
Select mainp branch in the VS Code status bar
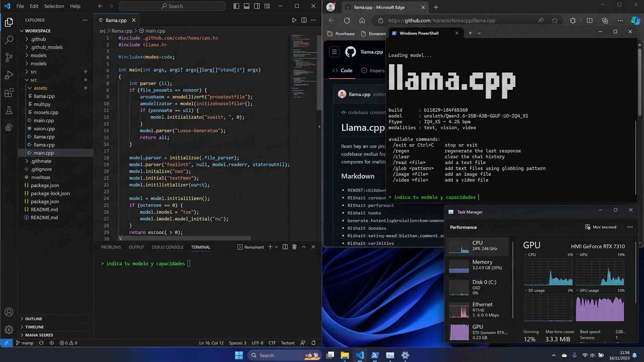[x=24, y=343]
